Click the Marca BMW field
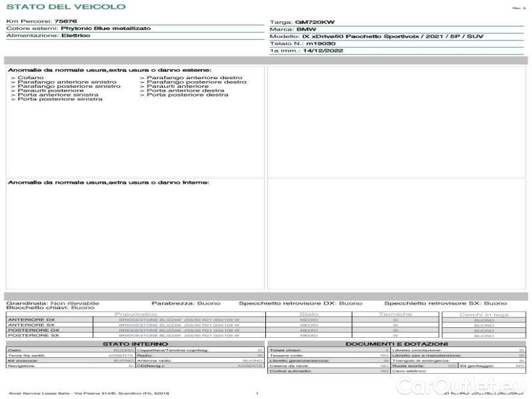Screen dimensions: 532x399 pos(306,29)
